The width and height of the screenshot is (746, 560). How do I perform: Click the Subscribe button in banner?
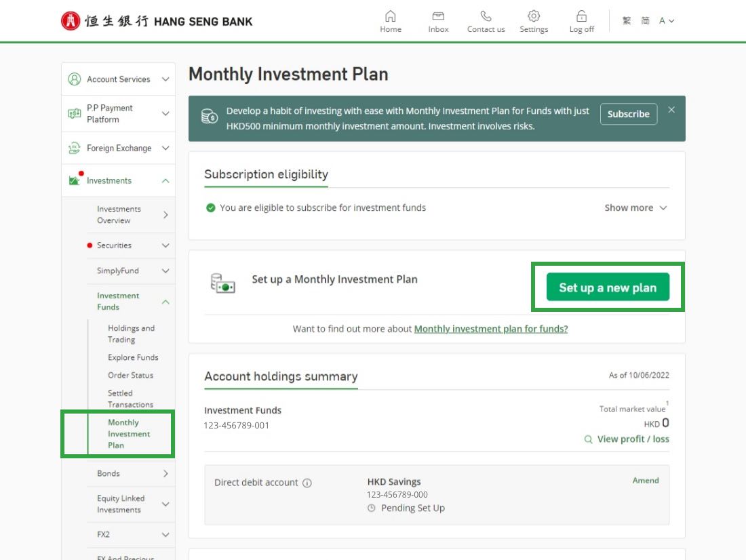click(x=629, y=114)
